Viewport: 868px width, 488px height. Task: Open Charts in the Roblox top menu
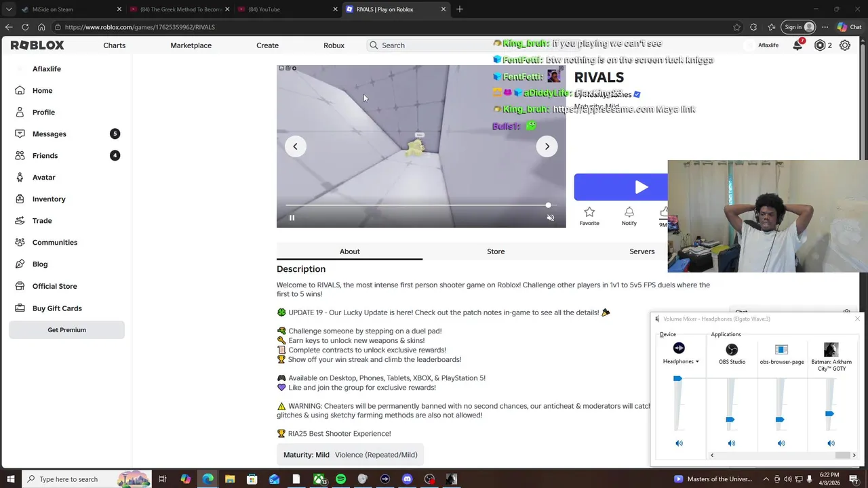click(114, 45)
